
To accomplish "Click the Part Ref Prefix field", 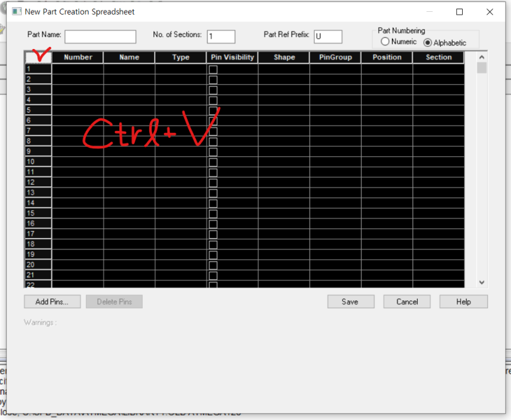I will (328, 36).
